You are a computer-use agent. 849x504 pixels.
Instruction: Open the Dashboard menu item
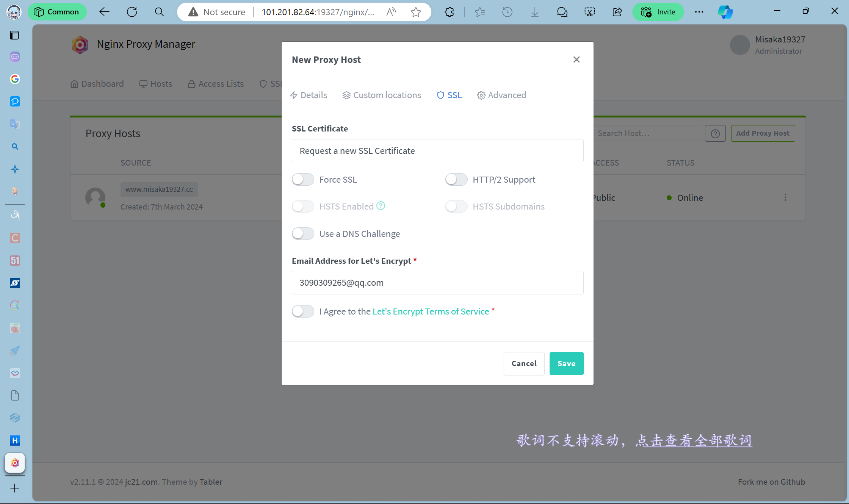97,84
